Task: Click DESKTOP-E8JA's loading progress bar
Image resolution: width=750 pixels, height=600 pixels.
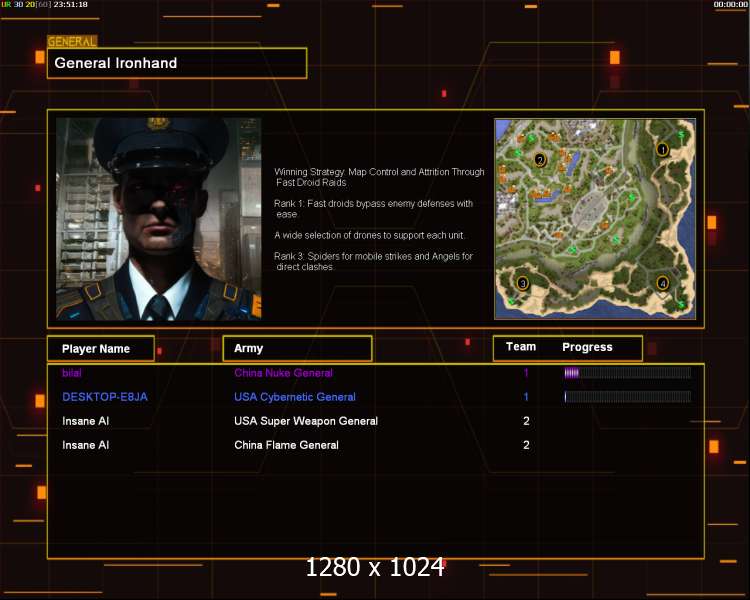Action: (628, 397)
